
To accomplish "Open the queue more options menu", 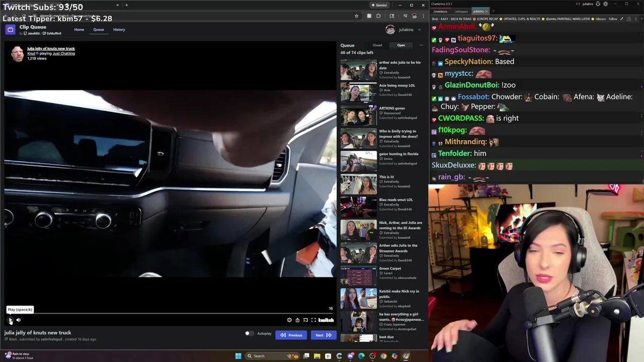I will 421,45.
